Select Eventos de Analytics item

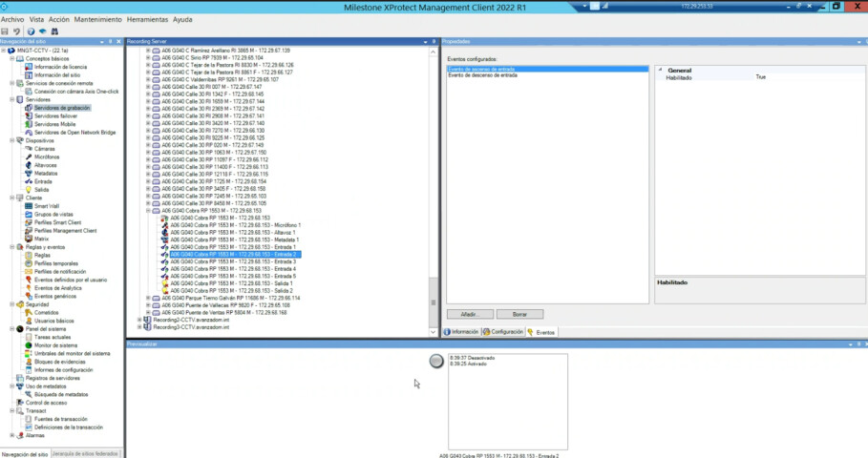pyautogui.click(x=58, y=287)
